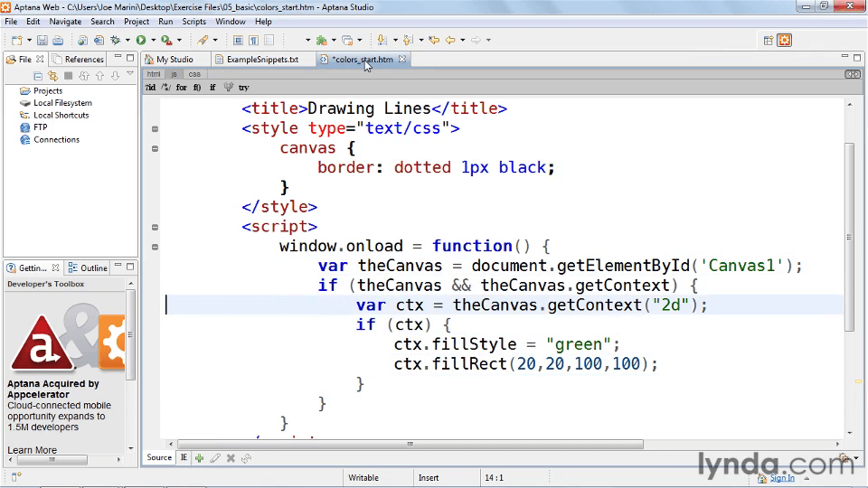Switch to the References tab
The width and height of the screenshot is (868, 488).
[x=78, y=60]
